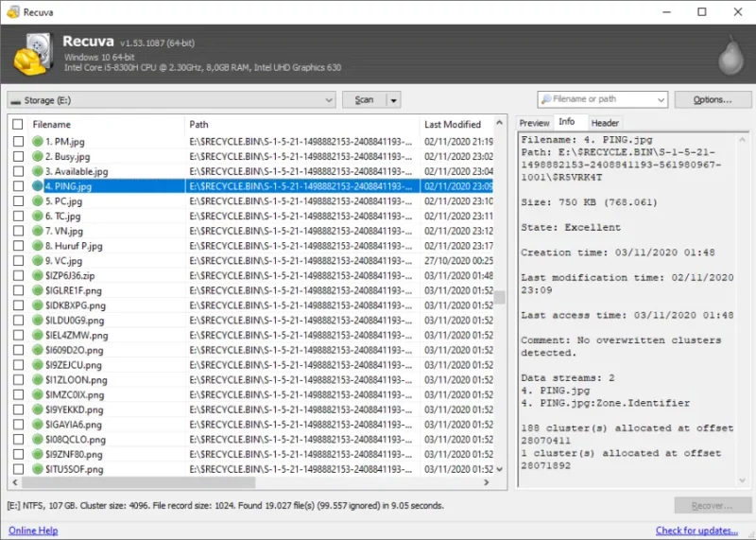Sort by Filename column header
The height and width of the screenshot is (540, 756).
pyautogui.click(x=106, y=125)
